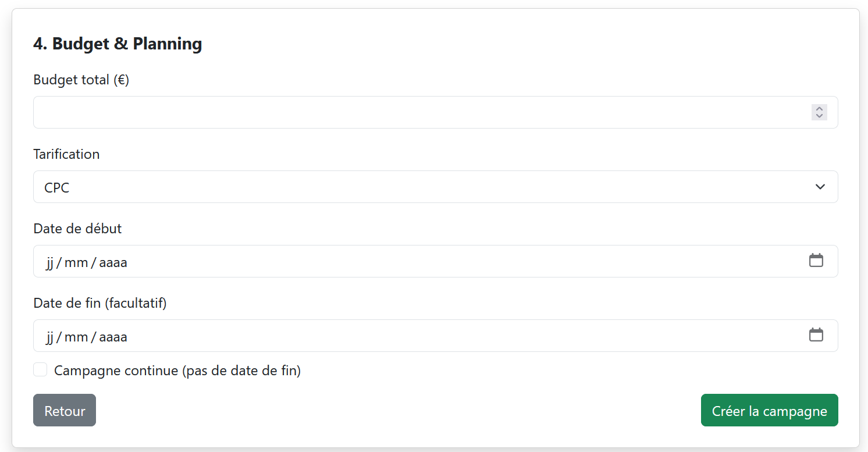Enable the Campagne continue checkbox

click(x=40, y=370)
